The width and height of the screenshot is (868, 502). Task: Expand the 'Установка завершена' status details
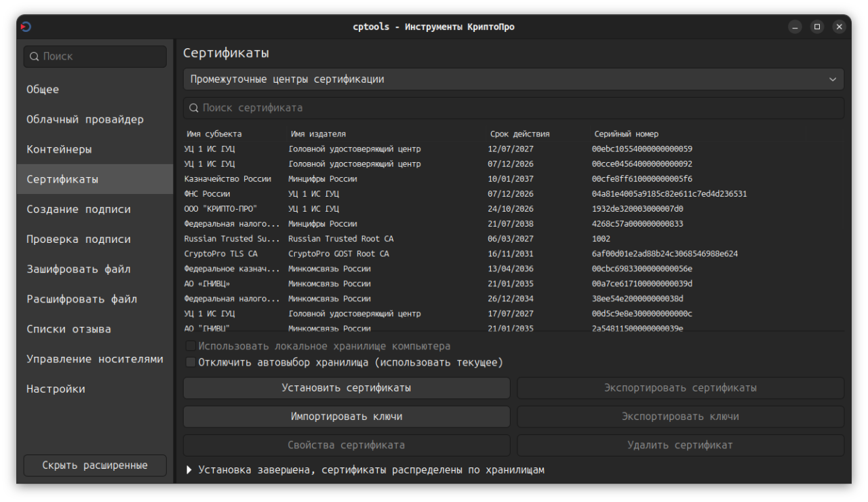click(x=189, y=470)
